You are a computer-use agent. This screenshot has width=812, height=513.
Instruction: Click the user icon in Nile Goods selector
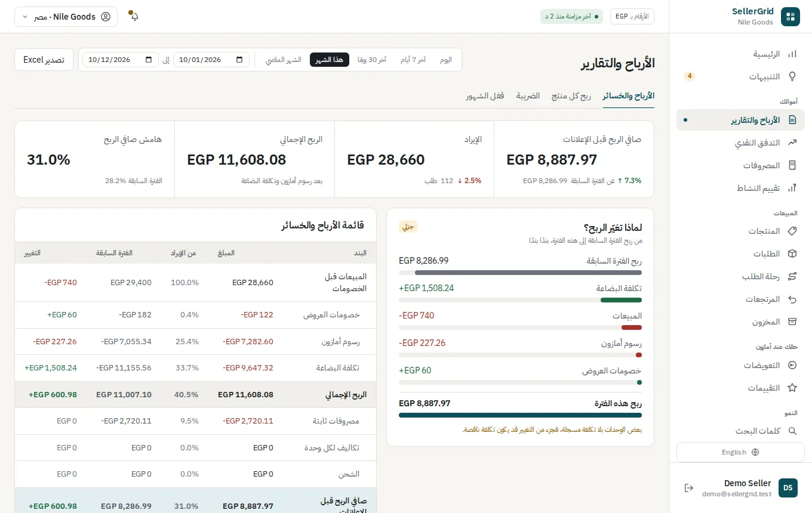click(x=106, y=17)
